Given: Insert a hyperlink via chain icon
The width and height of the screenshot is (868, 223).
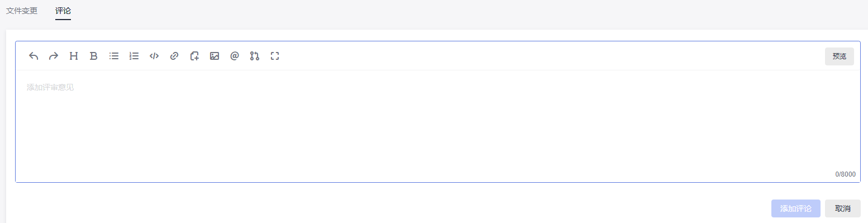Looking at the screenshot, I should (174, 56).
